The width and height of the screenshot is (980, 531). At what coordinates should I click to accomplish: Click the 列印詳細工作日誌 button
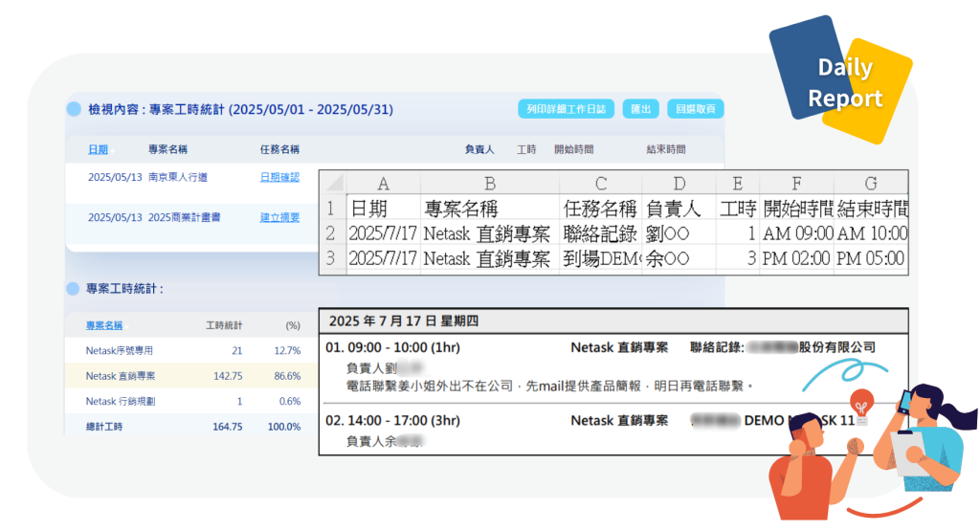pyautogui.click(x=566, y=109)
